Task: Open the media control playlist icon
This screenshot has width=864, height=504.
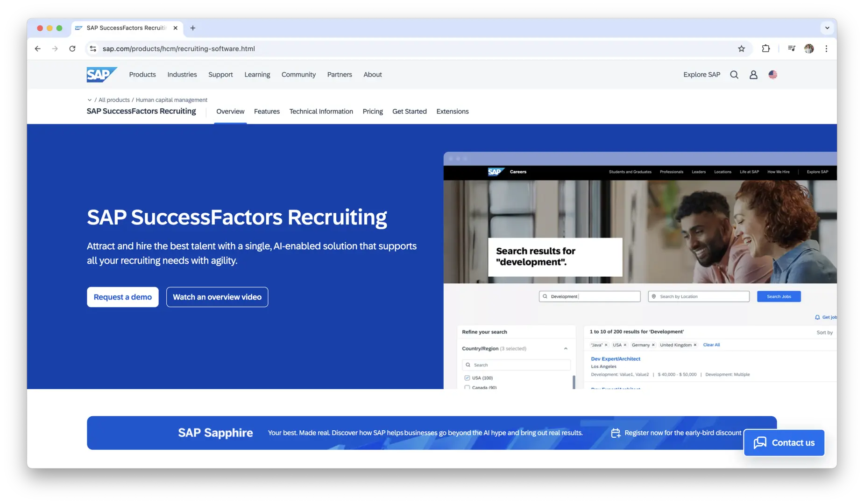Action: (791, 49)
